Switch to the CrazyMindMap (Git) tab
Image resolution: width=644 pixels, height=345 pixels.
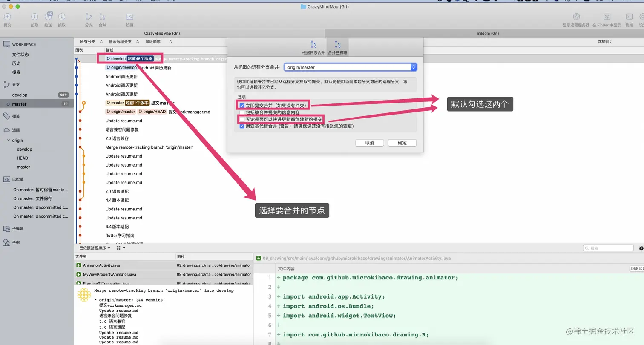click(x=162, y=33)
